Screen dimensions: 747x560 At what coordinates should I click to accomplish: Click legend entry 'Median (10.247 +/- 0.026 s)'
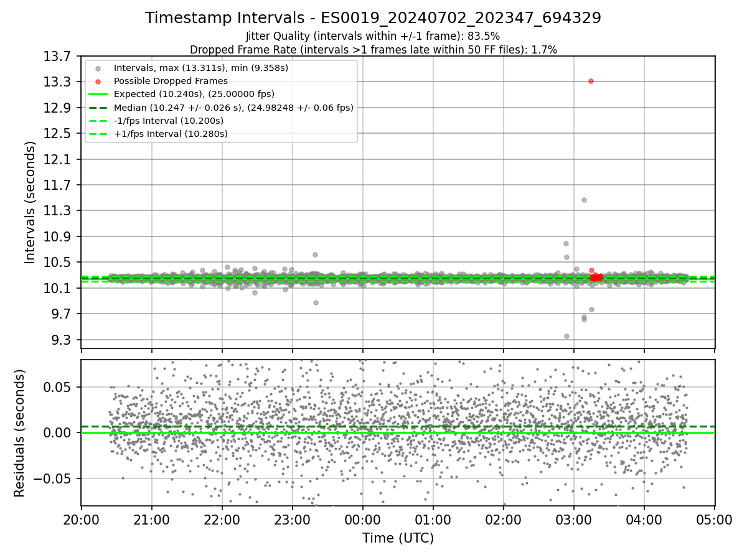pos(233,108)
